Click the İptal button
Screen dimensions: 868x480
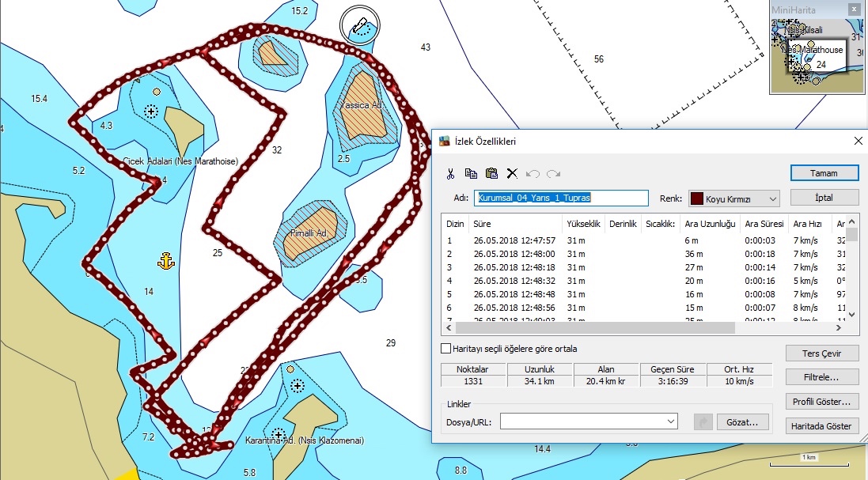click(x=824, y=198)
